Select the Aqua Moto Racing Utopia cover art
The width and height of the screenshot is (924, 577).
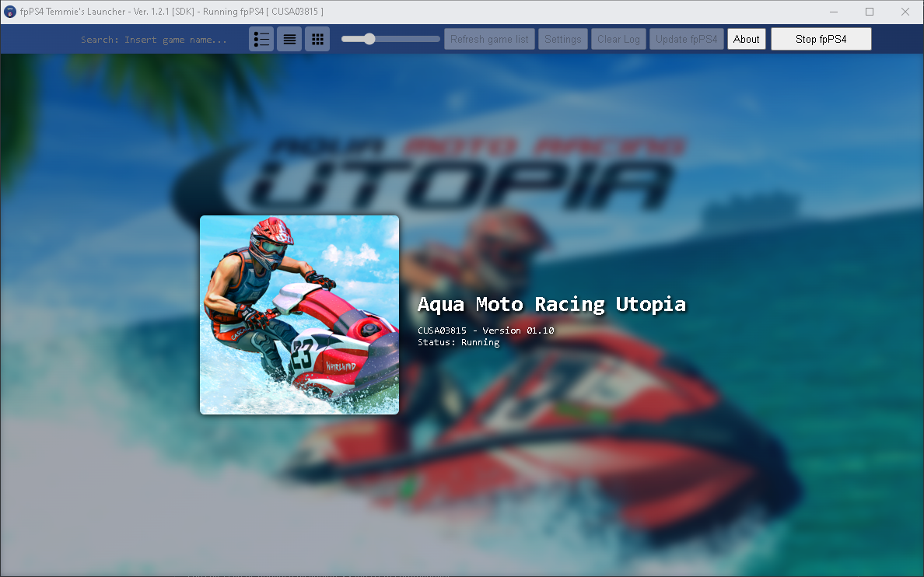click(x=299, y=314)
